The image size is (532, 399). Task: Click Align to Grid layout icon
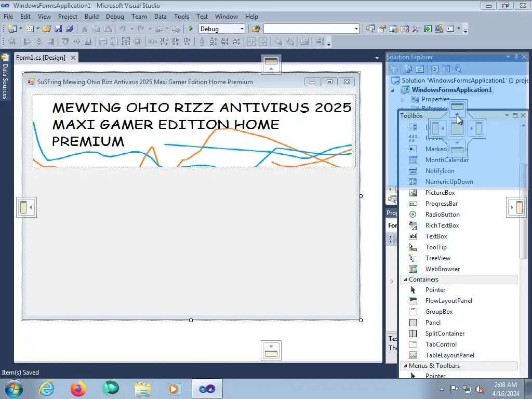click(x=12, y=42)
